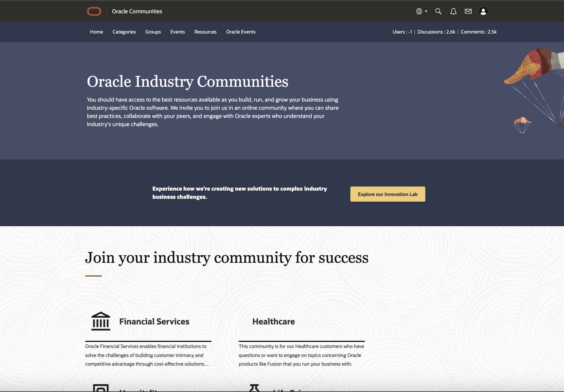
Task: Open the Categories menu item
Action: click(124, 32)
